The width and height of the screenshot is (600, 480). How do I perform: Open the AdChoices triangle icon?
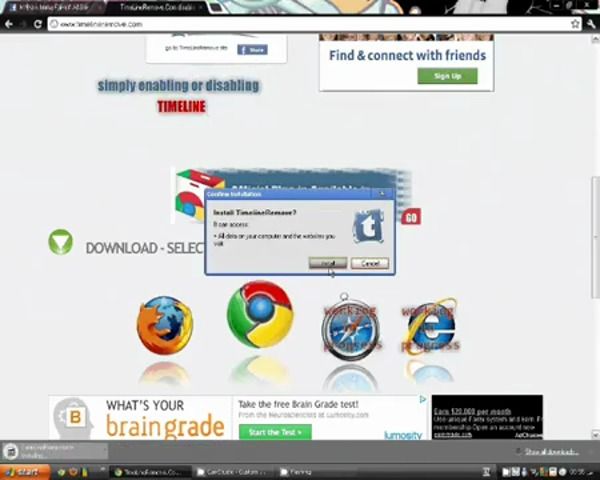(x=422, y=400)
